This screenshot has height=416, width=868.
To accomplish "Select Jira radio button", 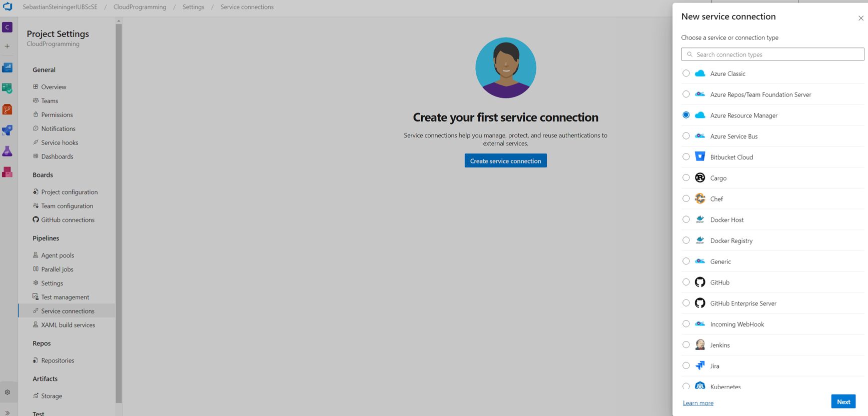I will 686,365.
